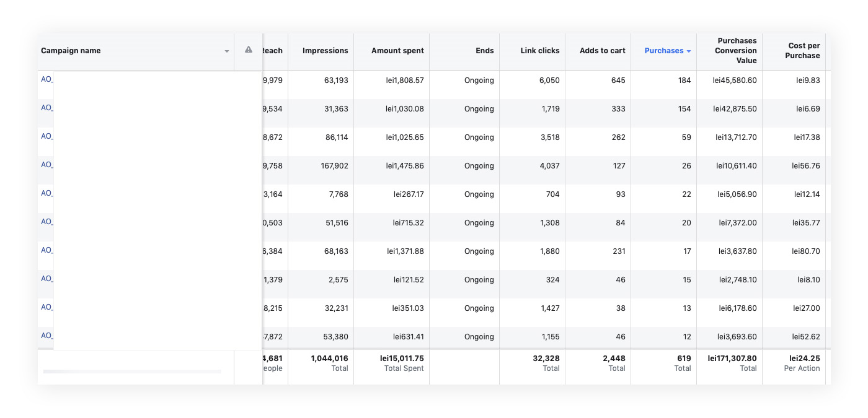The height and width of the screenshot is (418, 868).
Task: Open the last campaign link with 12 purchases
Action: tap(46, 336)
